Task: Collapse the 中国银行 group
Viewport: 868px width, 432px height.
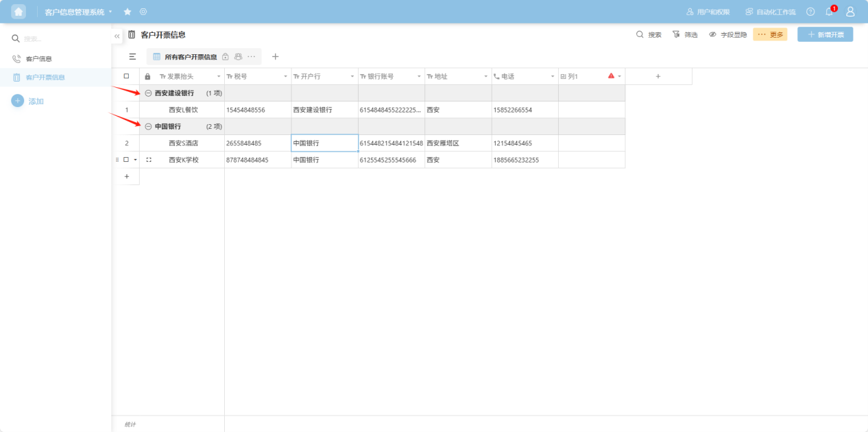Action: (148, 127)
